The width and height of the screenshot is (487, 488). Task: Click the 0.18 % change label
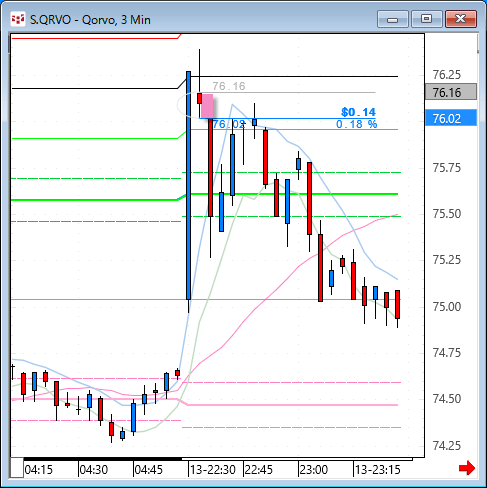[356, 124]
